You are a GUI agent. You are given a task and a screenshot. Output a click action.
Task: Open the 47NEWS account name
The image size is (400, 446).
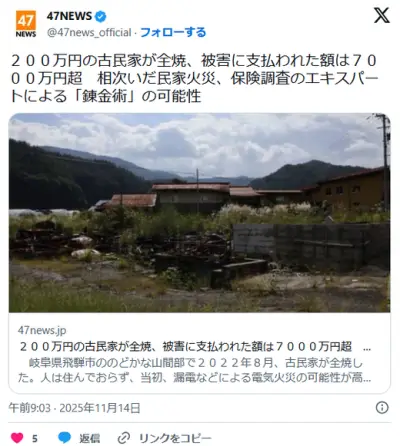click(x=69, y=16)
